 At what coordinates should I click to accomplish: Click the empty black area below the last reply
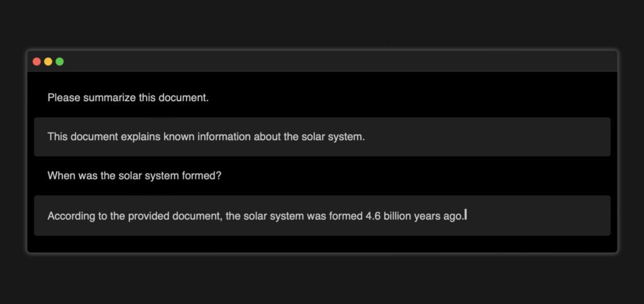click(322, 244)
